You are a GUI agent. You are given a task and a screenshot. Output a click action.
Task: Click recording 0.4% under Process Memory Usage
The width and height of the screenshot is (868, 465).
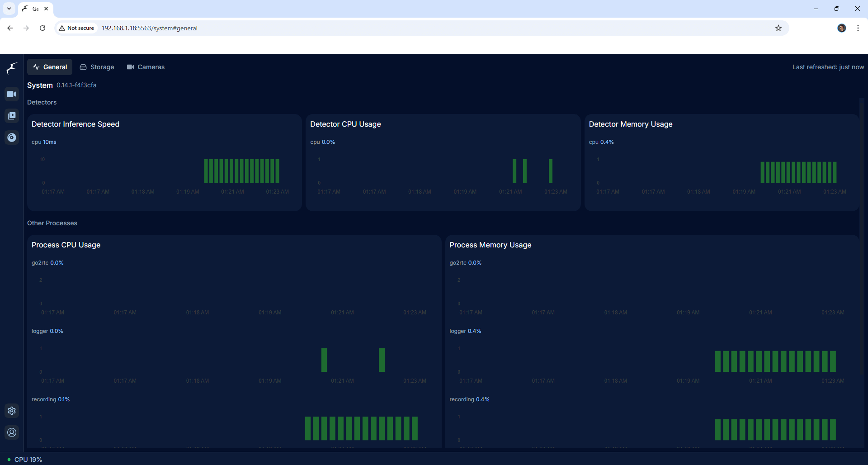(469, 399)
